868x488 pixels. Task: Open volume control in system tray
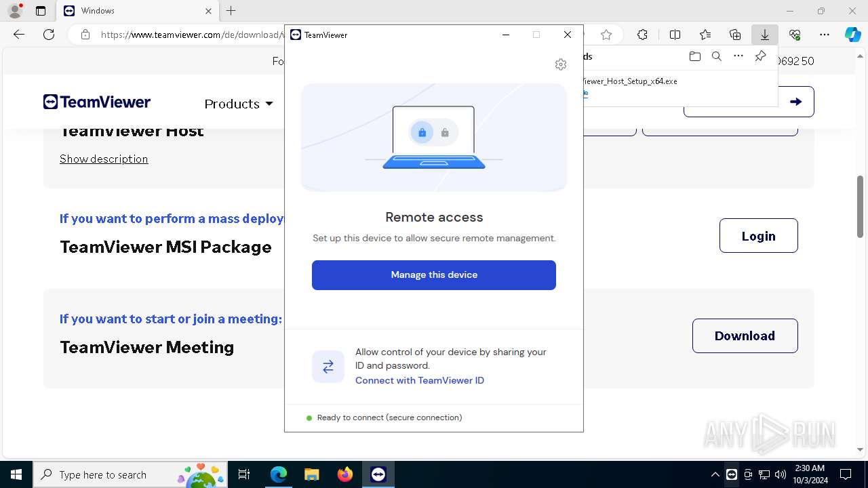[x=781, y=474]
